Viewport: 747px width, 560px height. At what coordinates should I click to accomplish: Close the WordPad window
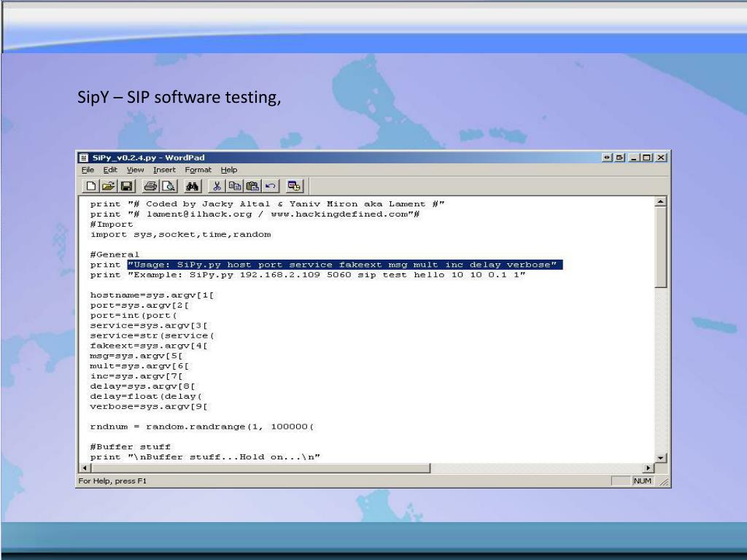pyautogui.click(x=660, y=157)
